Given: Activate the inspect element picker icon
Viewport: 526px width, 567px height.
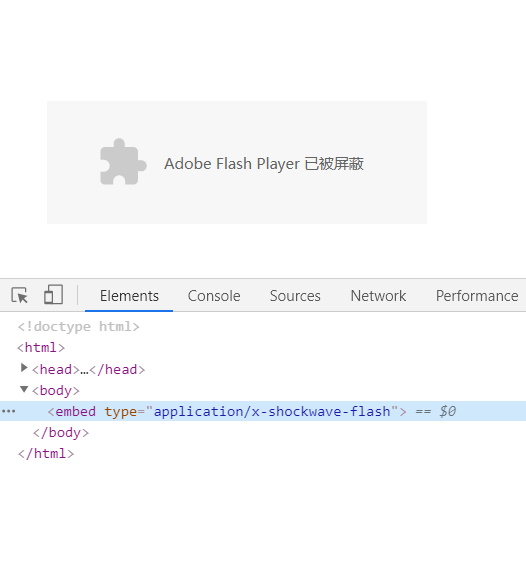Looking at the screenshot, I should [20, 295].
